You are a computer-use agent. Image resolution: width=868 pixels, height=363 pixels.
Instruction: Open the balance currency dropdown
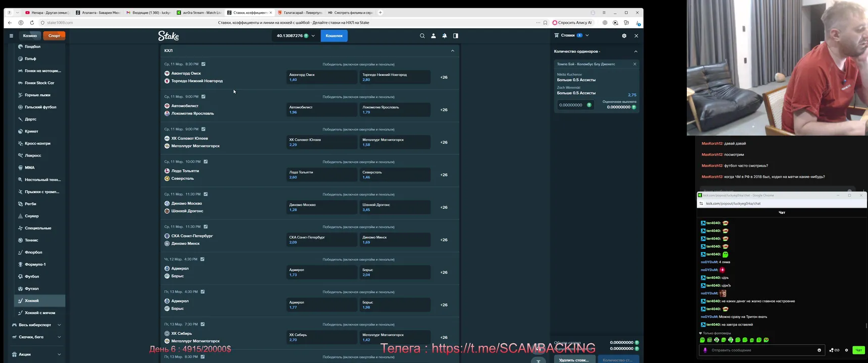[313, 36]
